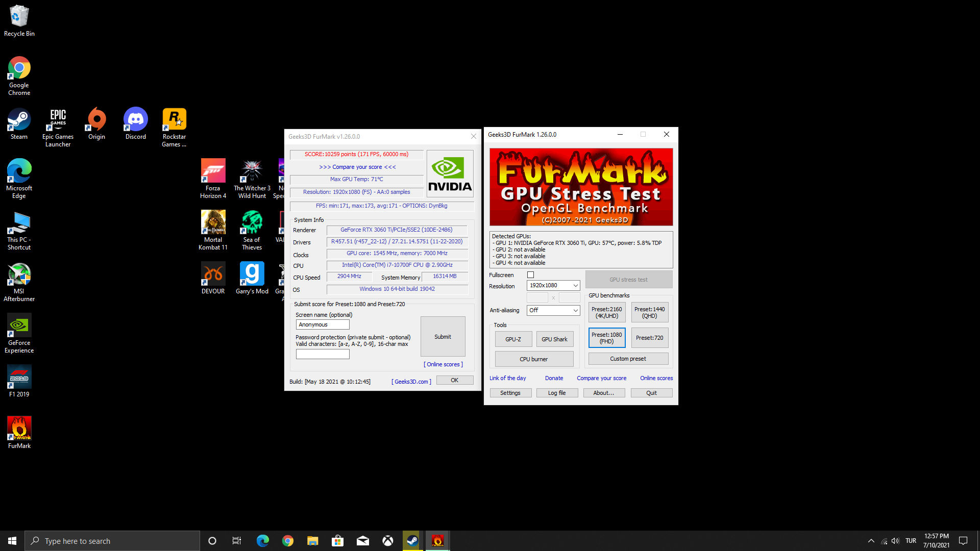This screenshot has height=551, width=980.
Task: Select the Origin desktop icon
Action: point(97,124)
